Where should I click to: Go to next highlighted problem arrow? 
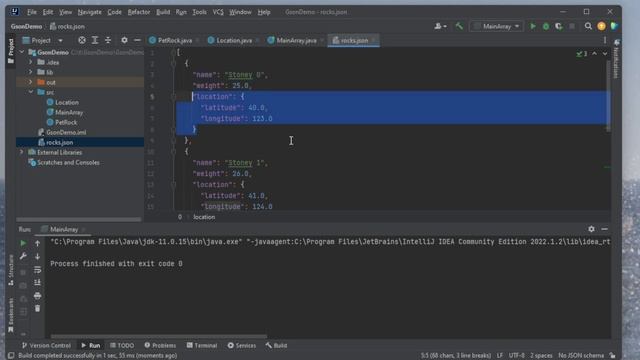[605, 53]
